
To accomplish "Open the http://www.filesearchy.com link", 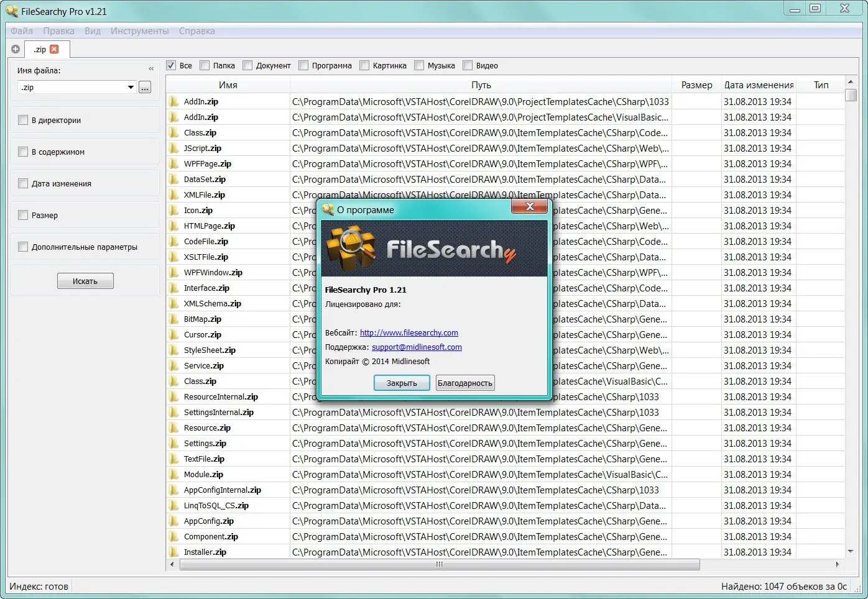I will click(x=409, y=333).
